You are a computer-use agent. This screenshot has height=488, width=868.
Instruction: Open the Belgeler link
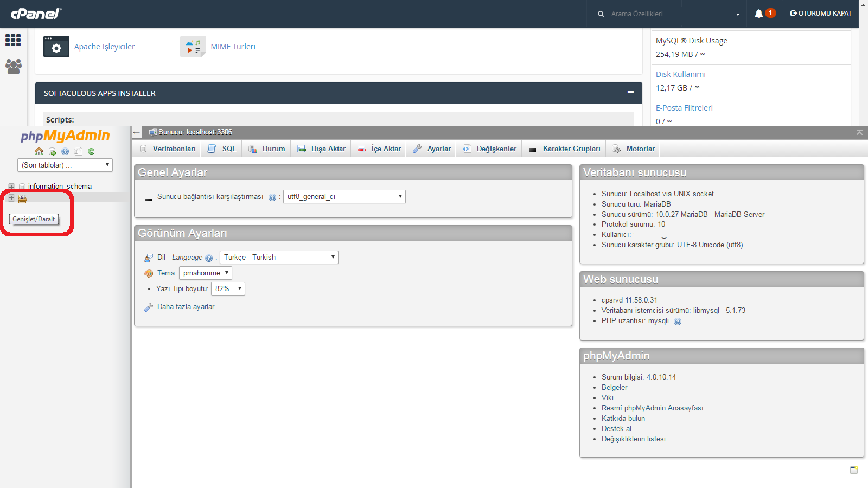614,388
